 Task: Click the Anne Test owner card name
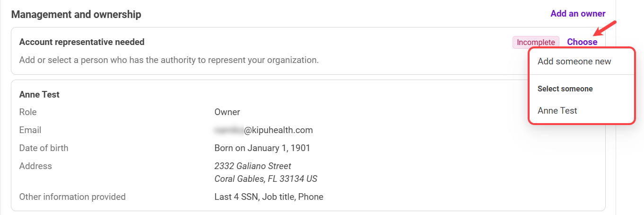click(39, 95)
